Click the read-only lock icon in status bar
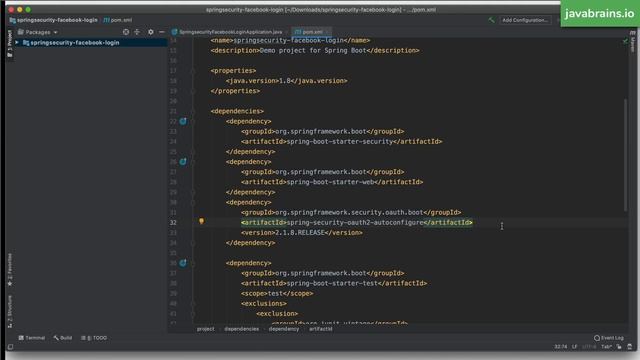 619,347
